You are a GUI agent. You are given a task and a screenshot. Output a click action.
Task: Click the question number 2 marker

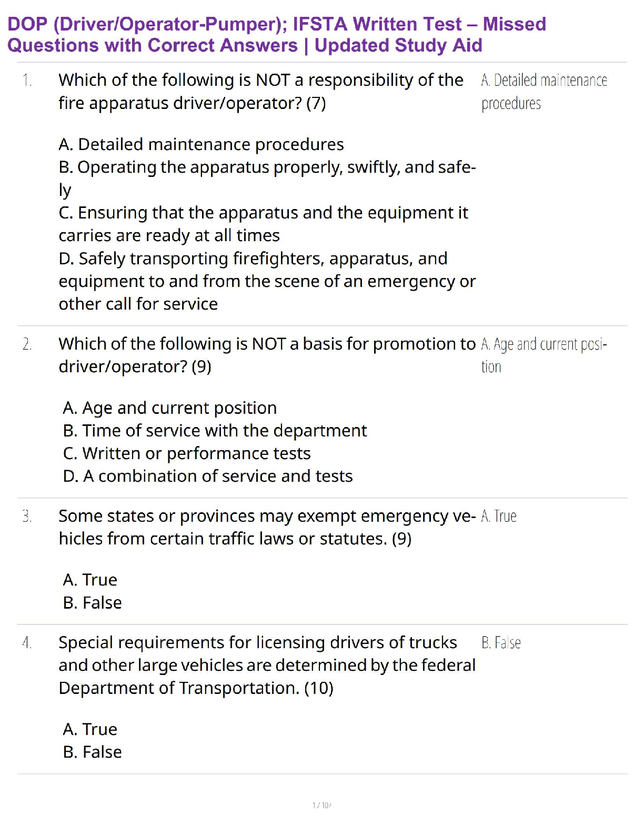(x=27, y=344)
